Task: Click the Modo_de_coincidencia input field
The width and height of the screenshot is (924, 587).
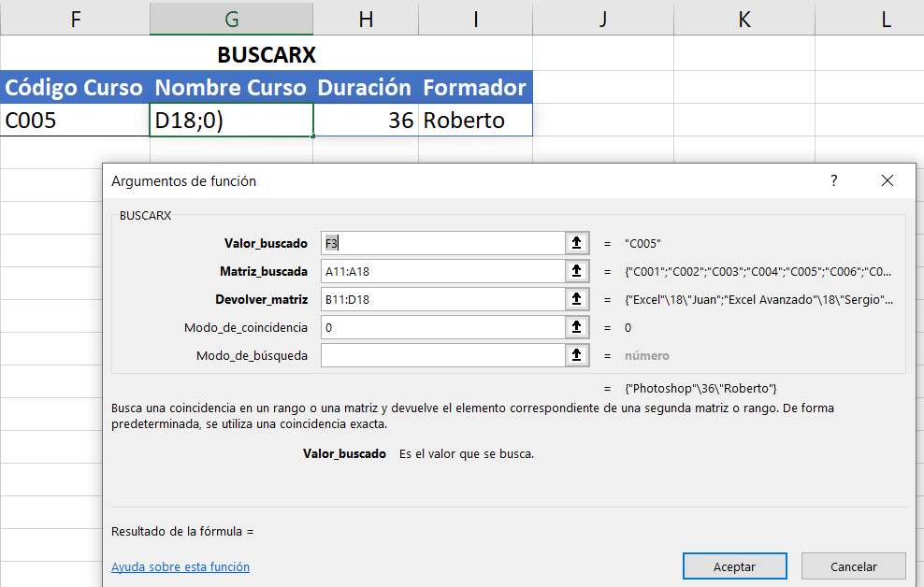Action: pyautogui.click(x=442, y=327)
